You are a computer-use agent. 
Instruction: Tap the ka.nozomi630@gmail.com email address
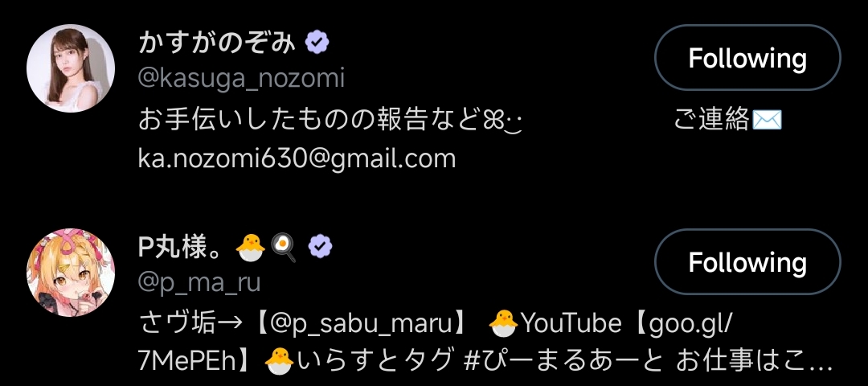(297, 159)
